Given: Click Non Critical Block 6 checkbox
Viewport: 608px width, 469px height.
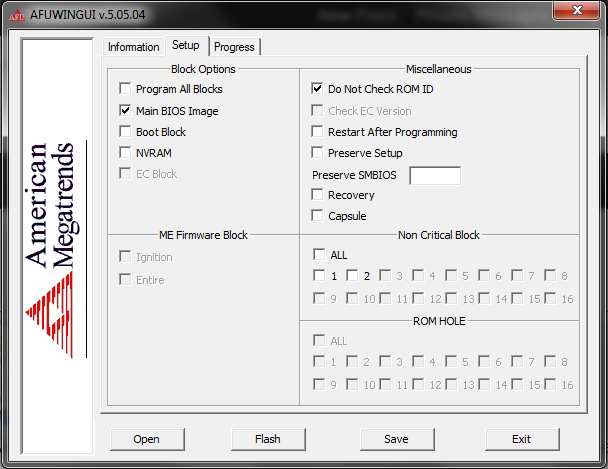Looking at the screenshot, I should [484, 275].
